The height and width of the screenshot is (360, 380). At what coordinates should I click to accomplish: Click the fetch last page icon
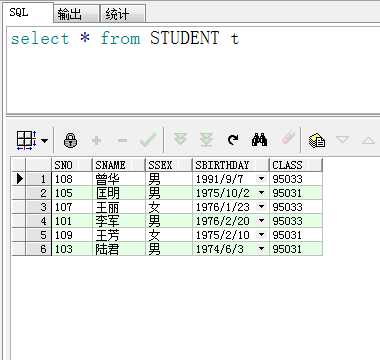(x=206, y=140)
